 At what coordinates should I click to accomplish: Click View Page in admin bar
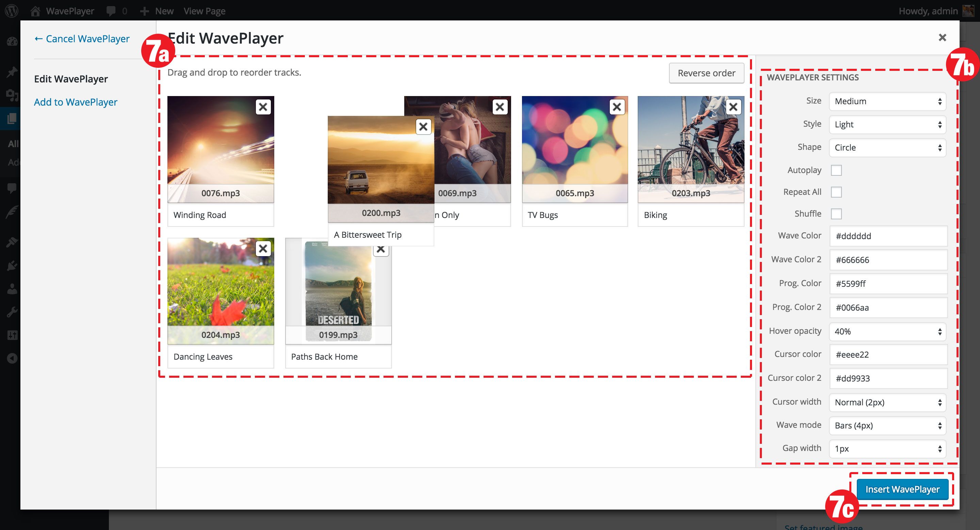coord(204,11)
